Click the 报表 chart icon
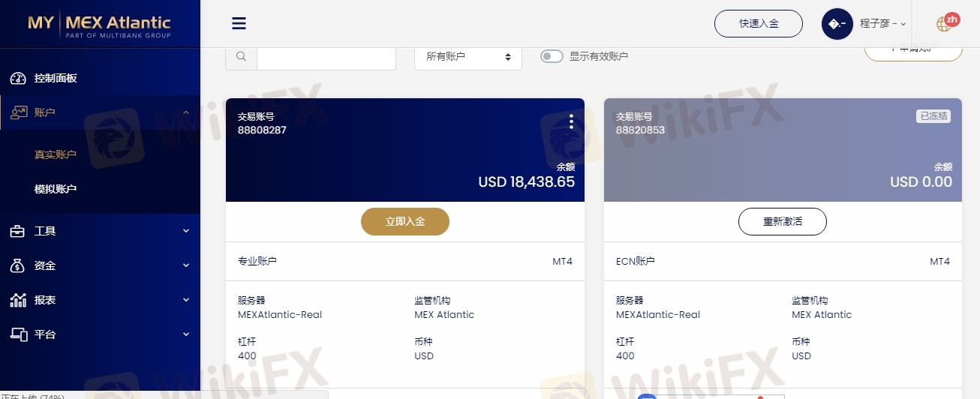The image size is (980, 399). 18,300
